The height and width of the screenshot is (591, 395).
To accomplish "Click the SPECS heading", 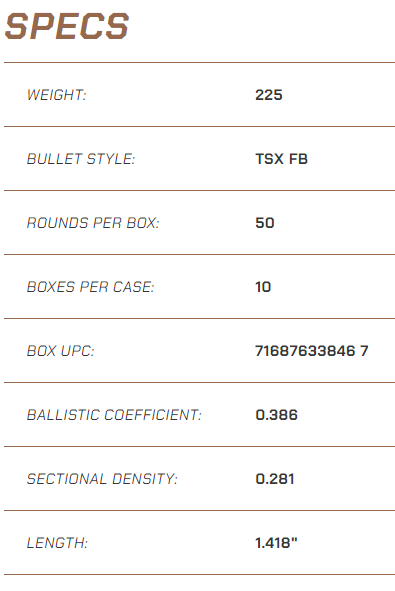I will coord(67,26).
